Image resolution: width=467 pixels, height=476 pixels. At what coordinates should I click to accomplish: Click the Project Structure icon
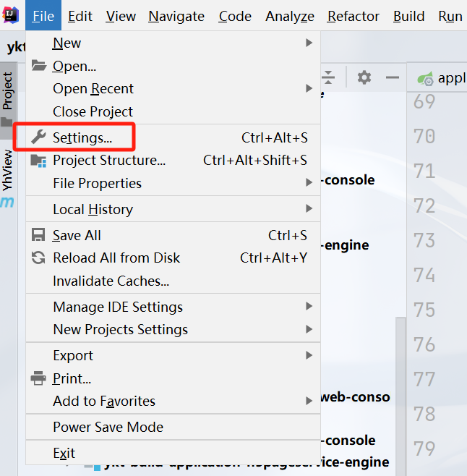pyautogui.click(x=39, y=161)
